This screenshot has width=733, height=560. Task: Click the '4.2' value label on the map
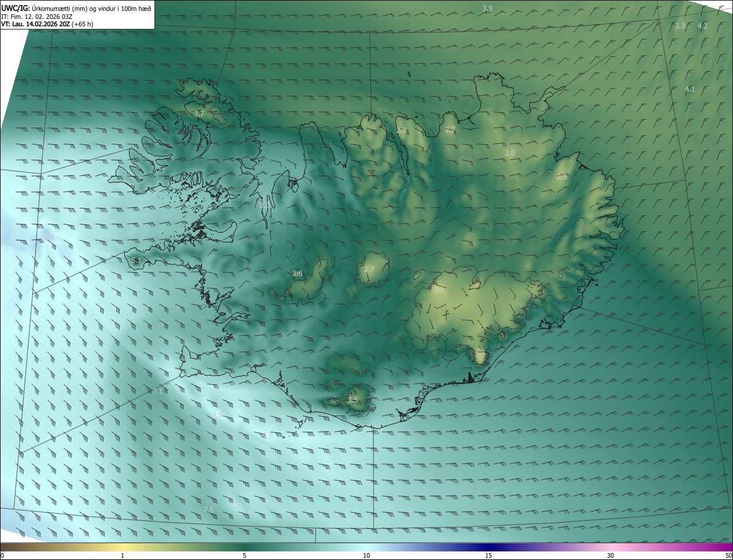click(x=703, y=26)
